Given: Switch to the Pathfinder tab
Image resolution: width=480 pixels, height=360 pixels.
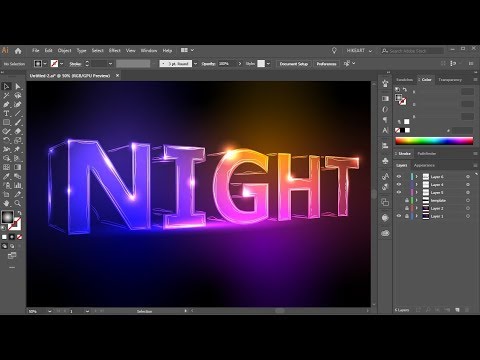Looking at the screenshot, I should pyautogui.click(x=427, y=154).
